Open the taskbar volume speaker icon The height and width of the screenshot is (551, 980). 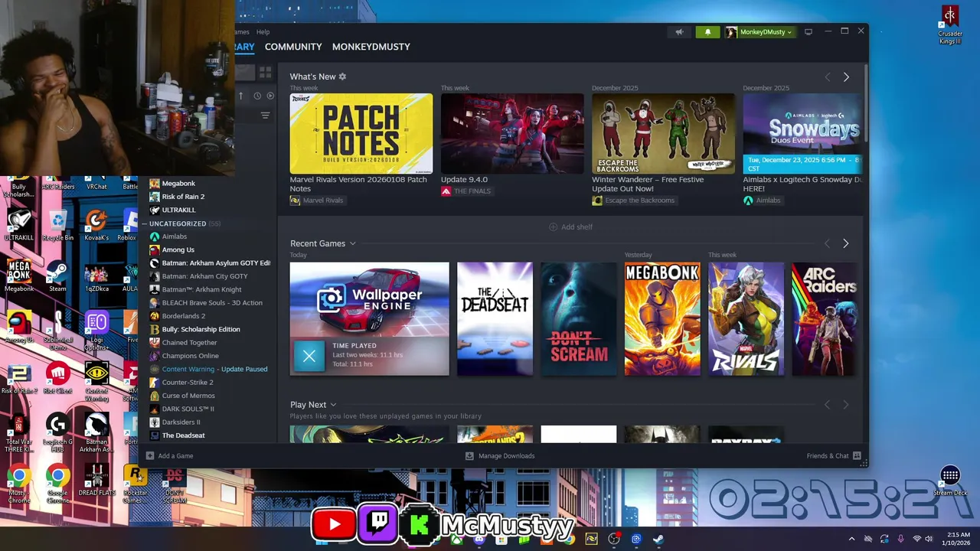click(929, 540)
